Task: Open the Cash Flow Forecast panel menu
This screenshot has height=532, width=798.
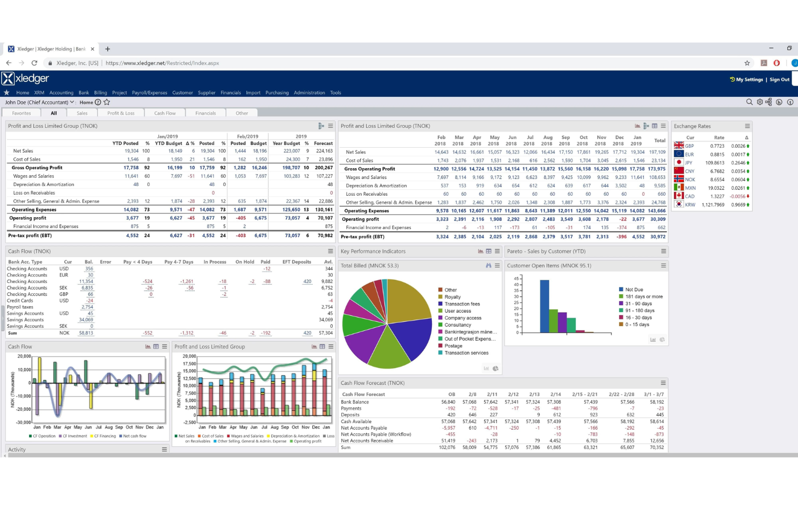Action: tap(663, 383)
